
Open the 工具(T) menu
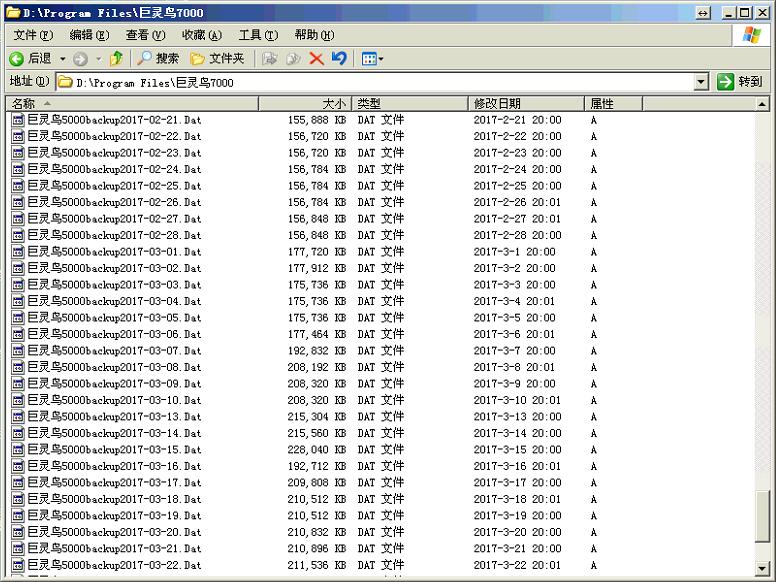point(257,35)
